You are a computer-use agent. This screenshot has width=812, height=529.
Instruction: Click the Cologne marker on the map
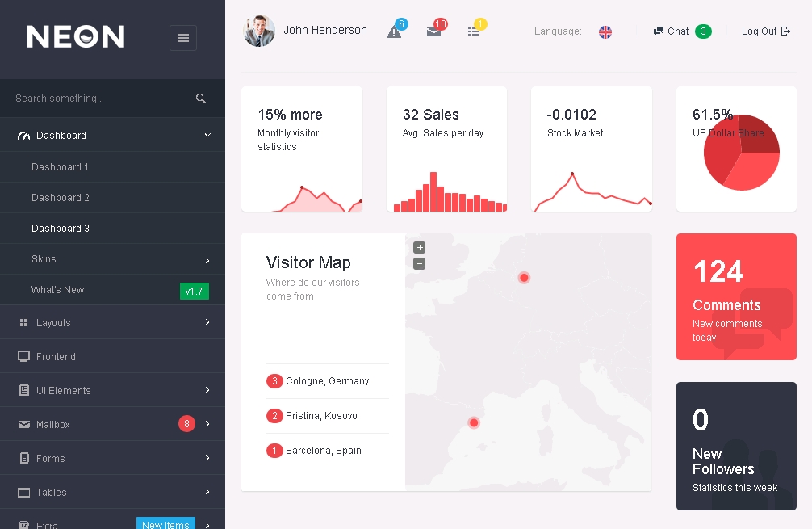click(x=524, y=278)
